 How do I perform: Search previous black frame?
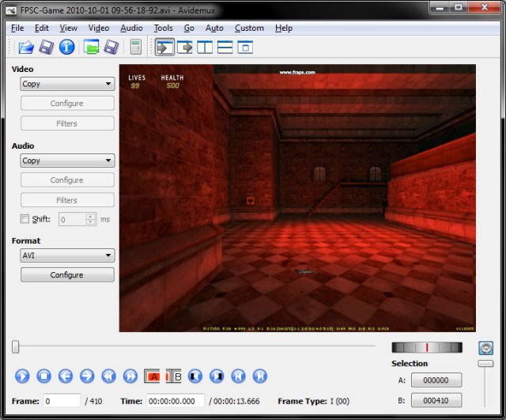click(x=195, y=376)
